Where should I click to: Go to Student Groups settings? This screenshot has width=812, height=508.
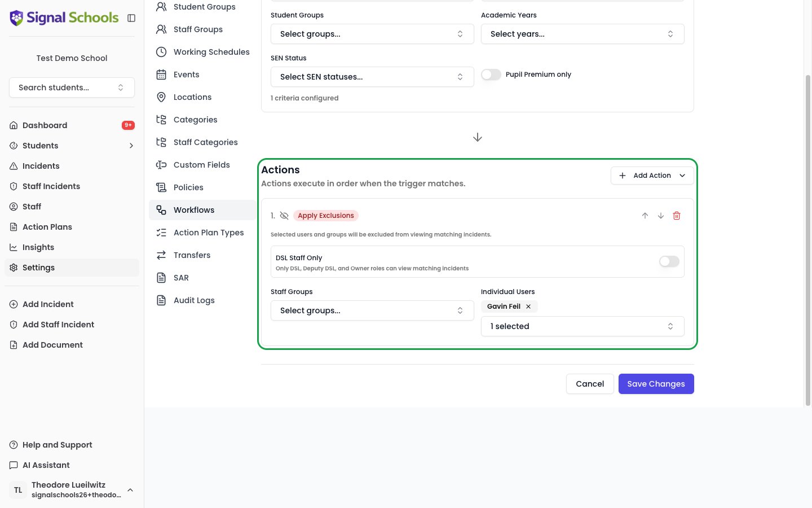coord(203,7)
